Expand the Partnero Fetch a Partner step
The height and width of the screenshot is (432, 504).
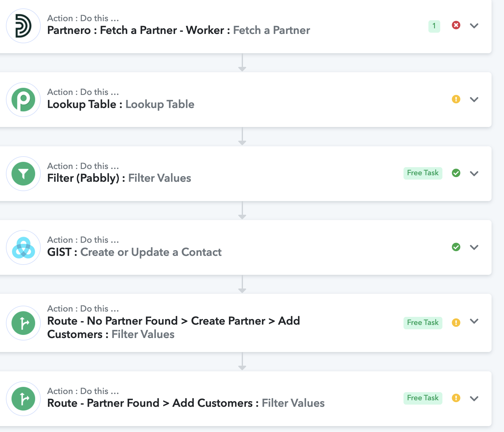[x=474, y=26]
